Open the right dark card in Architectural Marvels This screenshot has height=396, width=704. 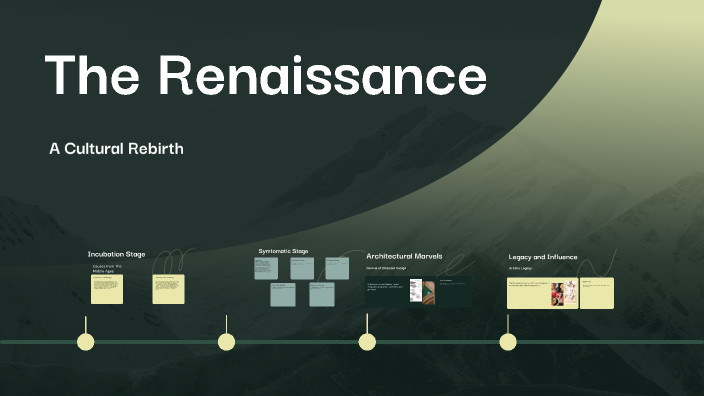tap(454, 292)
